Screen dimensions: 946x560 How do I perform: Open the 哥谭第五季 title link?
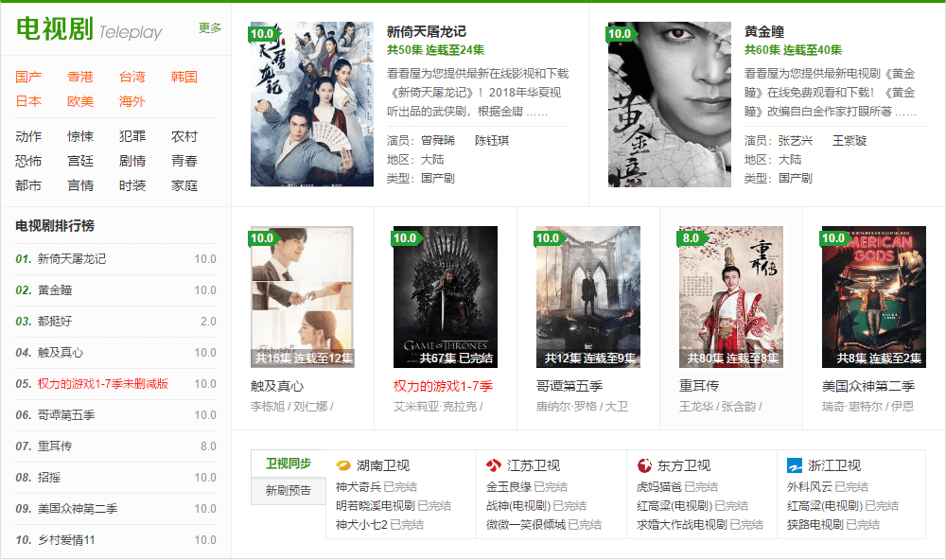coord(569,386)
